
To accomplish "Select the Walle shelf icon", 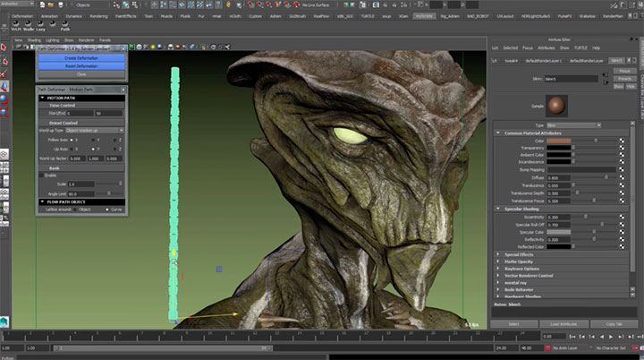I will pos(28,24).
